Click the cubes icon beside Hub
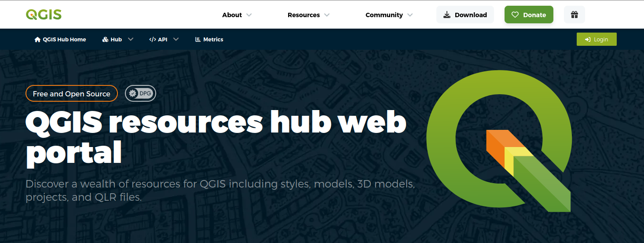The width and height of the screenshot is (644, 243). 105,40
